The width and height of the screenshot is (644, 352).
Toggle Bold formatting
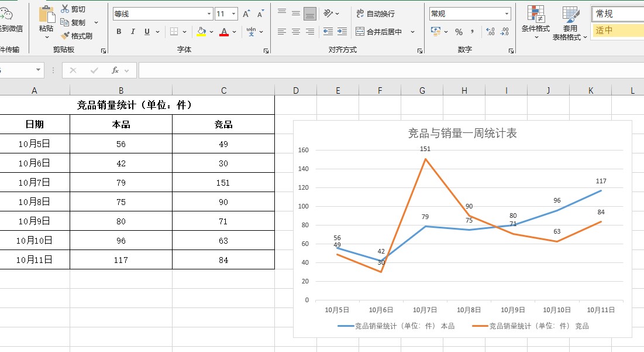pyautogui.click(x=119, y=32)
